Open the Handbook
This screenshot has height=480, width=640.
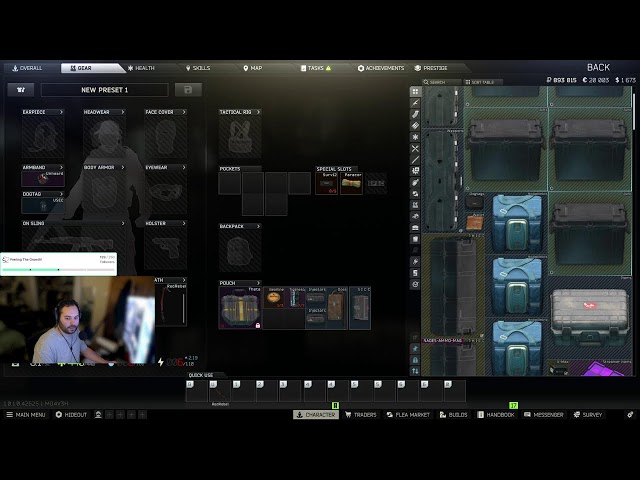[x=496, y=415]
